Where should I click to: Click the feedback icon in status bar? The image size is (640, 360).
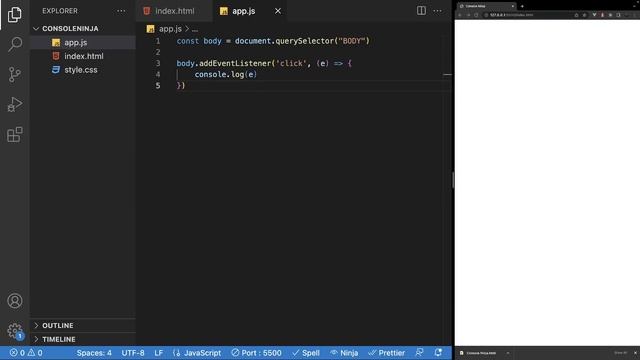419,353
